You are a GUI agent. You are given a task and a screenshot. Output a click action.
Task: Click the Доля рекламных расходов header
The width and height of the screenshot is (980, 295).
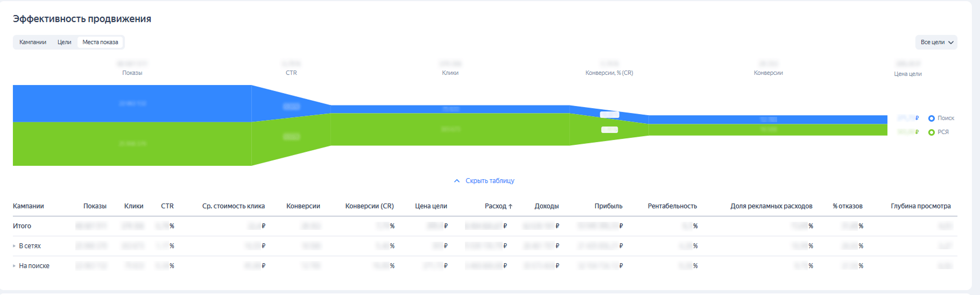(771, 206)
